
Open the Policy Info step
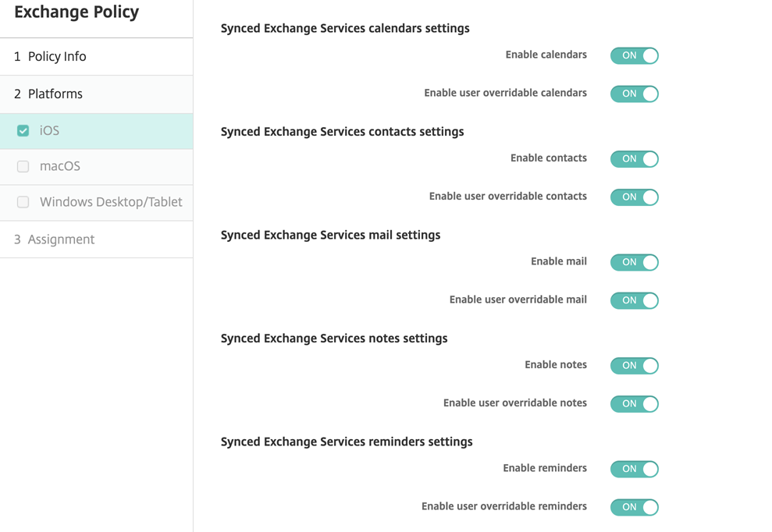coord(57,57)
